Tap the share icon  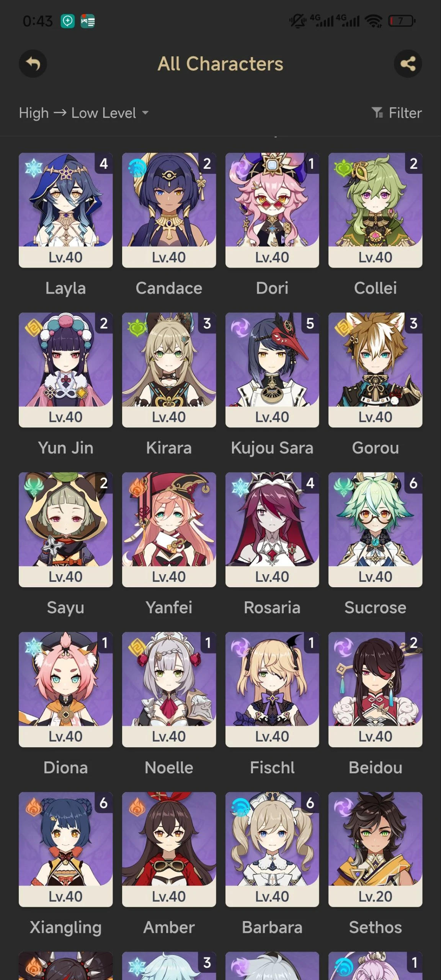click(x=408, y=64)
